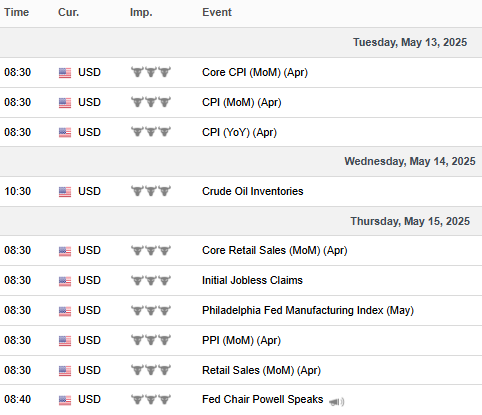This screenshot has width=482, height=415.
Task: Click the 10:30 time cell for Crude Oil
Action: point(17,191)
